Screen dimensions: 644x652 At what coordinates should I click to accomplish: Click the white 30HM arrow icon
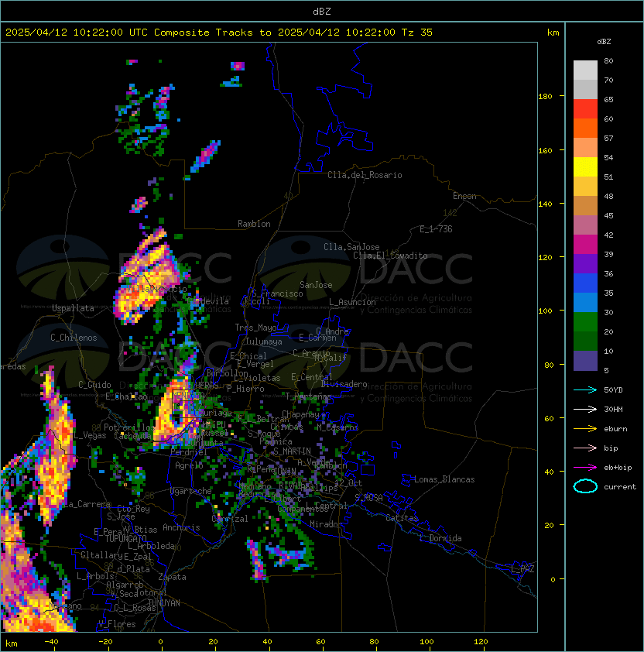pyautogui.click(x=585, y=409)
